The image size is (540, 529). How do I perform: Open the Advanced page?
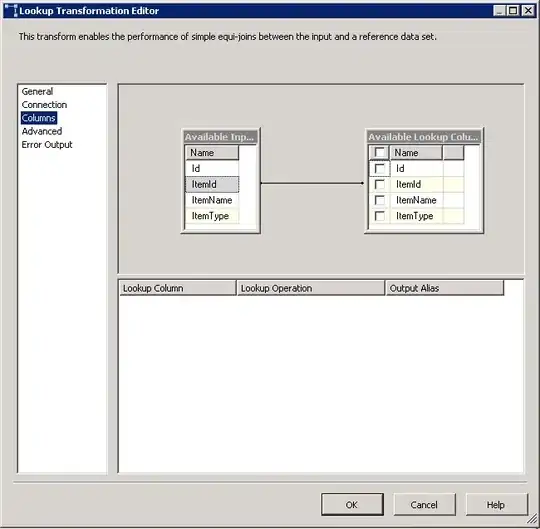click(x=42, y=131)
